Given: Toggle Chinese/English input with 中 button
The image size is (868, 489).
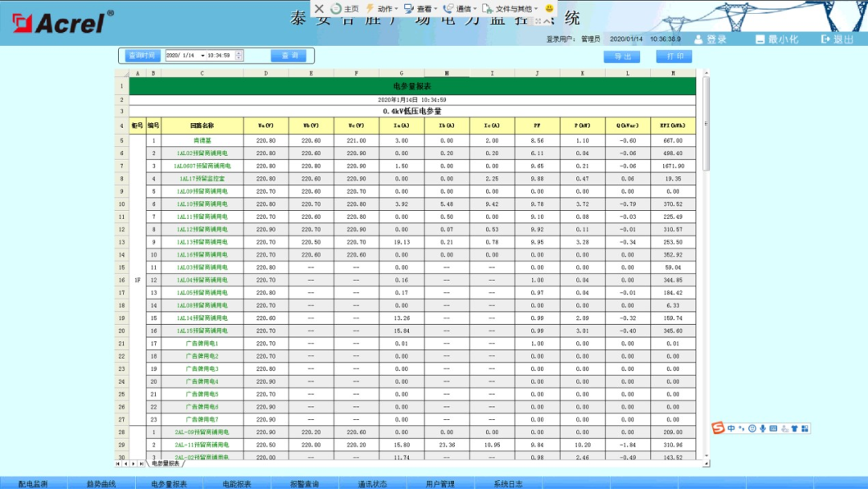Looking at the screenshot, I should pos(731,429).
